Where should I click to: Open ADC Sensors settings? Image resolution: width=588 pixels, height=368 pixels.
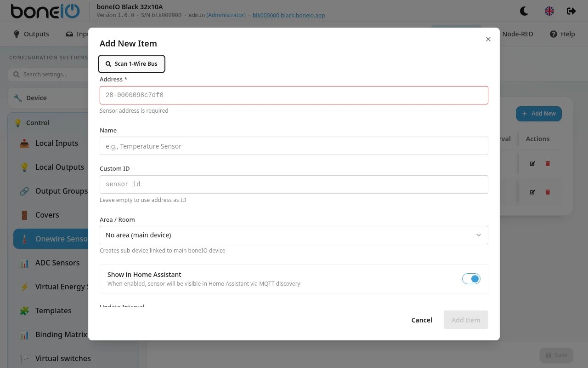pos(51,263)
